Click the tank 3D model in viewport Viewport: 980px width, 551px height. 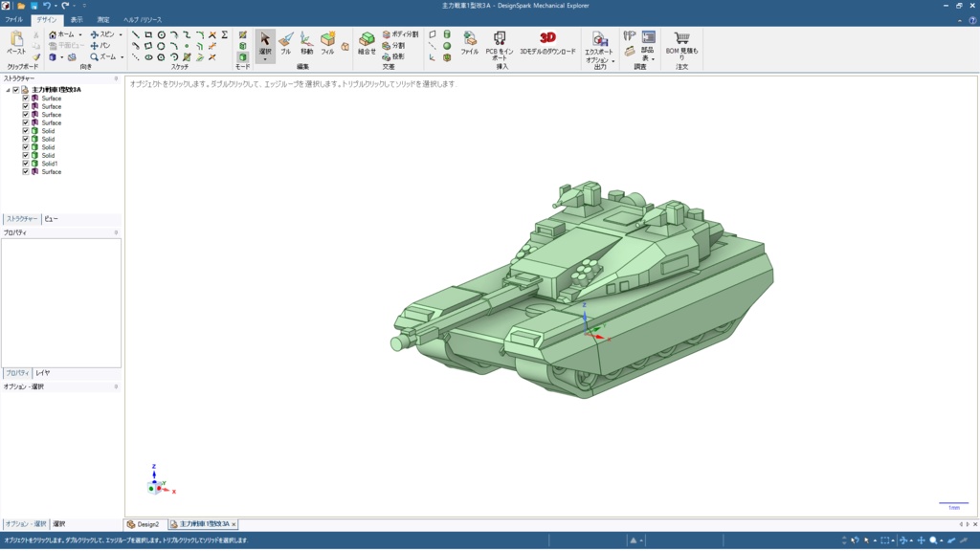pyautogui.click(x=581, y=291)
